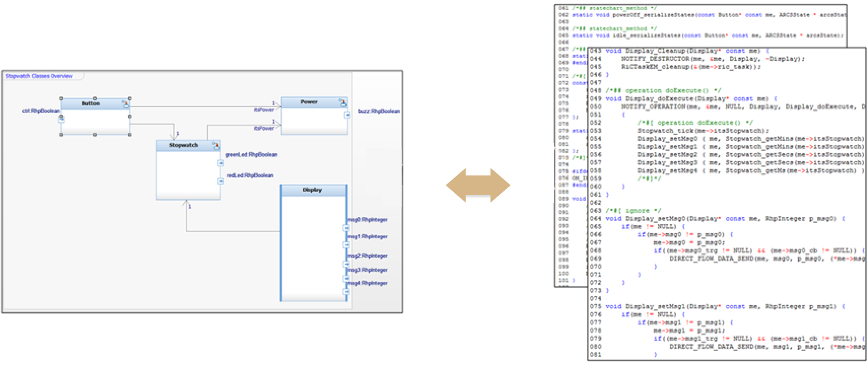868x365 pixels.
Task: Click line 075 void Display_setMsg1 definition
Action: pyautogui.click(x=725, y=307)
